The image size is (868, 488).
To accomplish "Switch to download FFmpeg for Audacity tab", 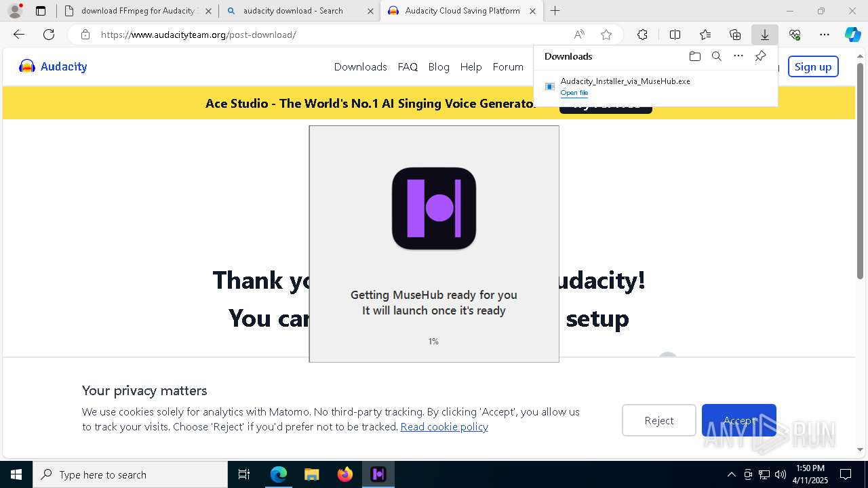I will click(138, 11).
